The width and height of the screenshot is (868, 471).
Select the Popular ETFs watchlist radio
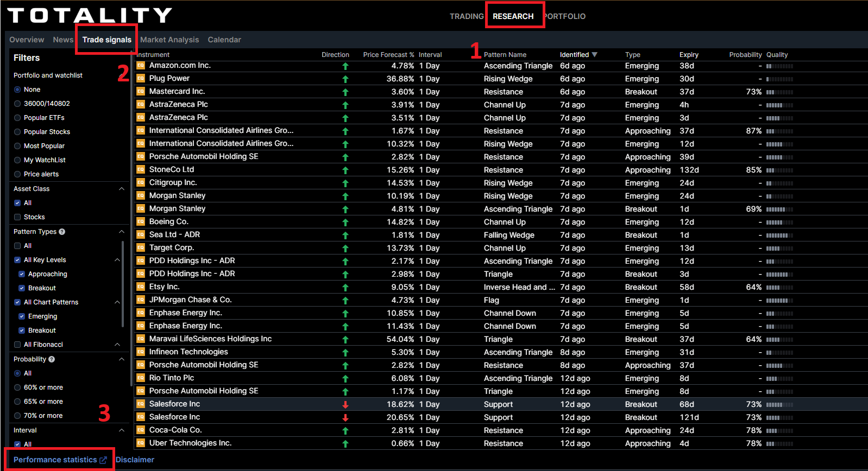17,118
